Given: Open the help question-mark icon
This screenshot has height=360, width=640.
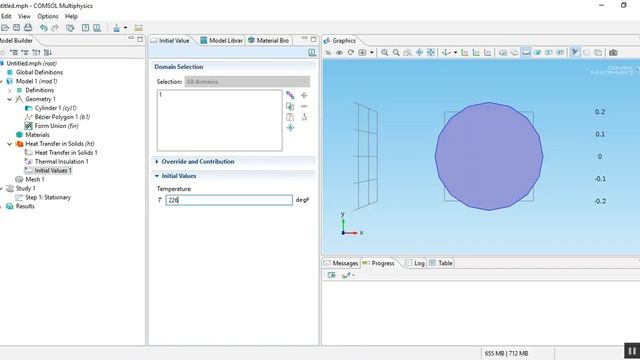Looking at the screenshot, I should (x=85, y=28).
